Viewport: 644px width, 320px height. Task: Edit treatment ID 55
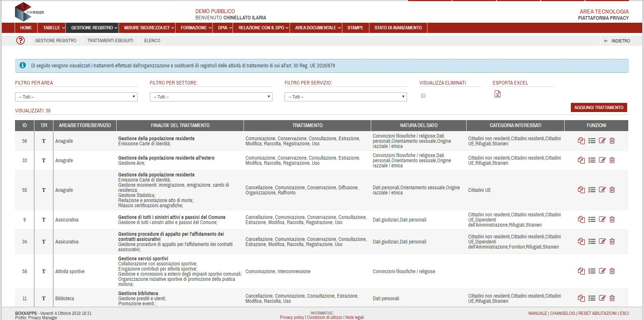pyautogui.click(x=602, y=190)
